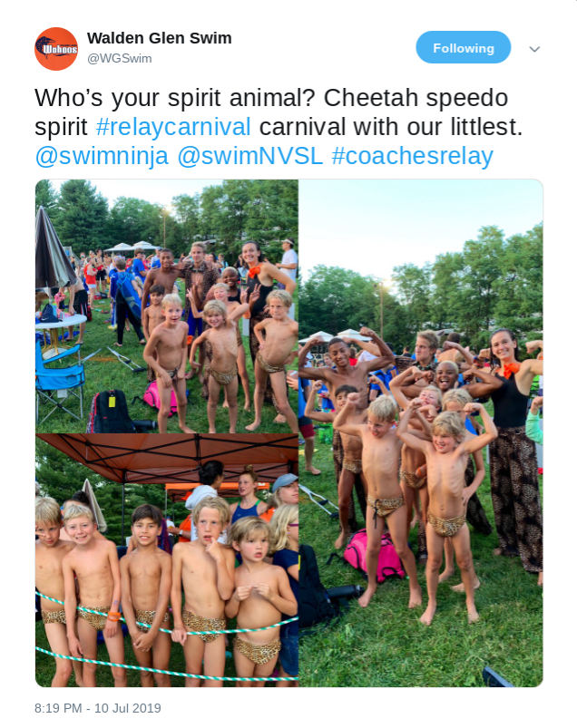Open the 8:19 PM timestamp link
Screen dimensions: 577x728
click(58, 708)
